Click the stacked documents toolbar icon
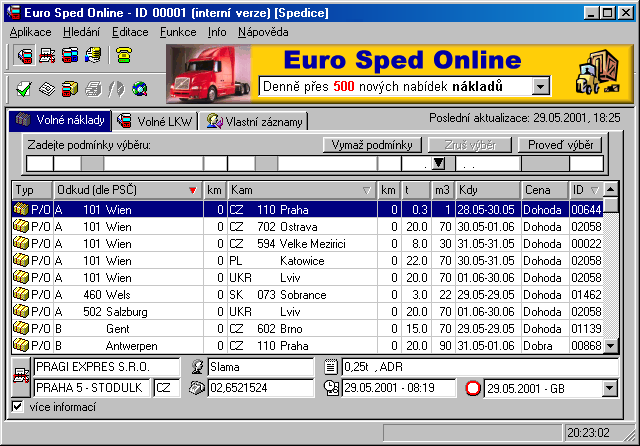This screenshot has height=446, width=640. click(93, 55)
